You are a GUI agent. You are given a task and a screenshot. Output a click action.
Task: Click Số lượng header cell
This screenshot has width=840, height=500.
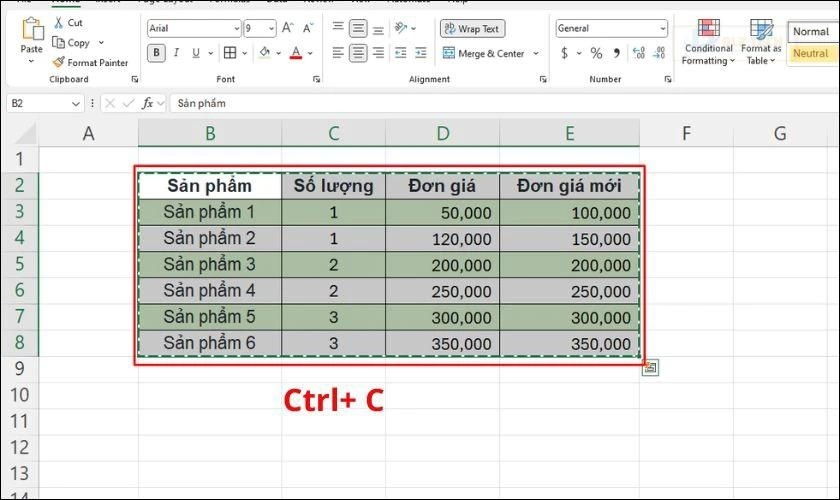(x=334, y=186)
